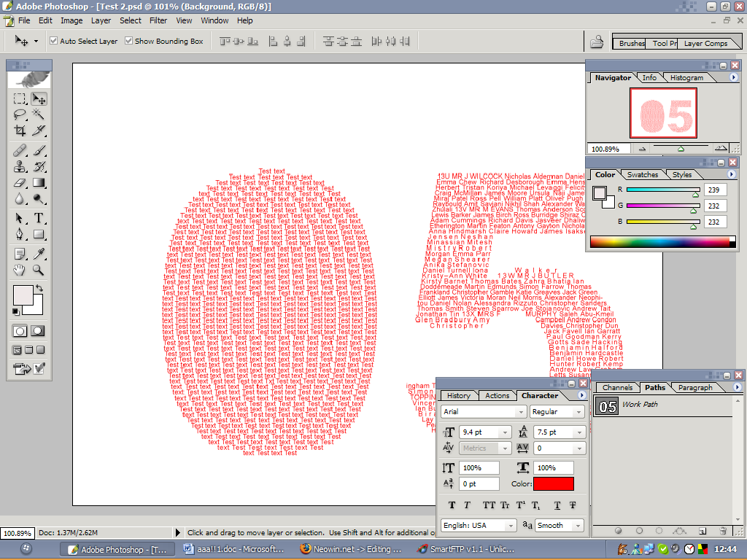Select the Horizontal Type tool
Screen dimensions: 747x560
click(39, 218)
